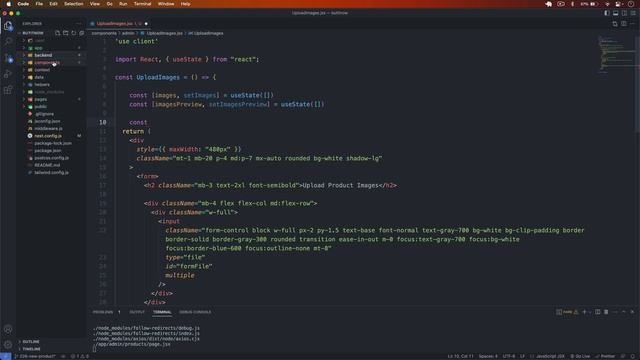Open the Go menu
Image resolution: width=640 pixels, height=360 pixels.
(x=109, y=4)
